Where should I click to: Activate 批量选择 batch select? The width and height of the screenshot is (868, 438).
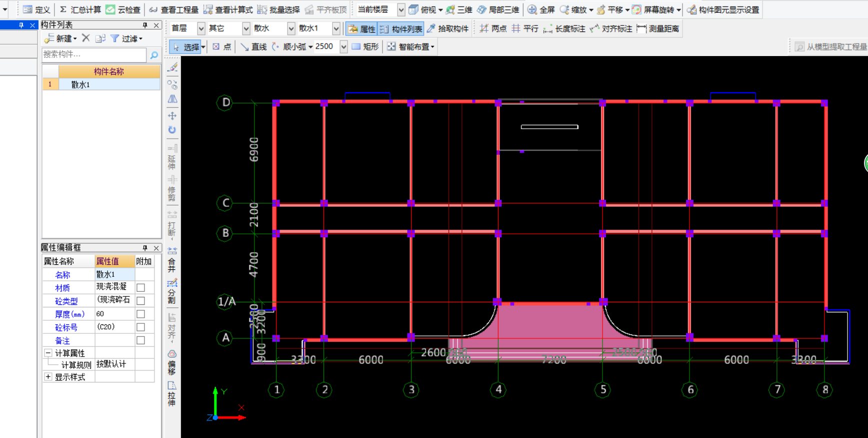(x=278, y=10)
